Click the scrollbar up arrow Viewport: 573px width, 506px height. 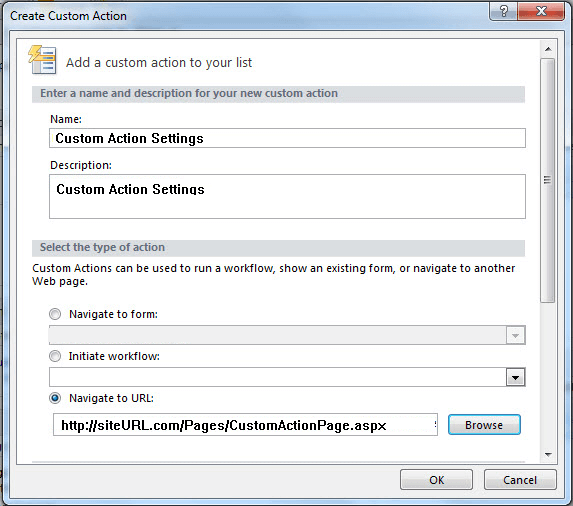(548, 49)
